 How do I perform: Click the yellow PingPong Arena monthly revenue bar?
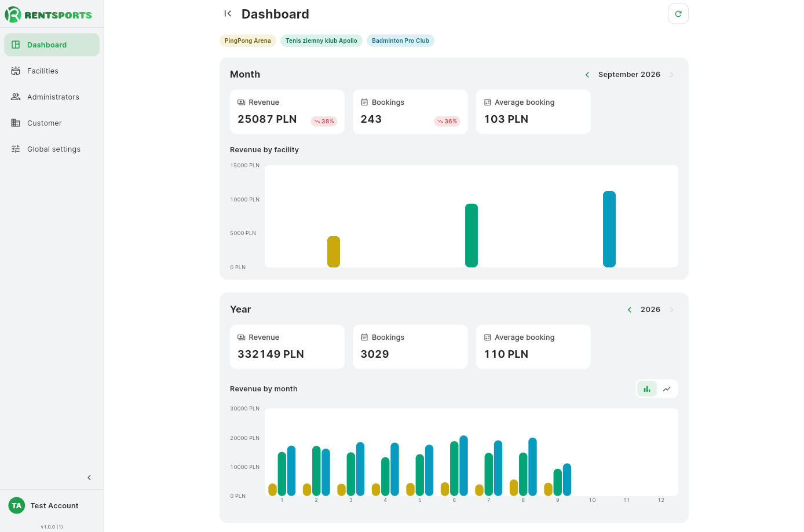(x=334, y=252)
